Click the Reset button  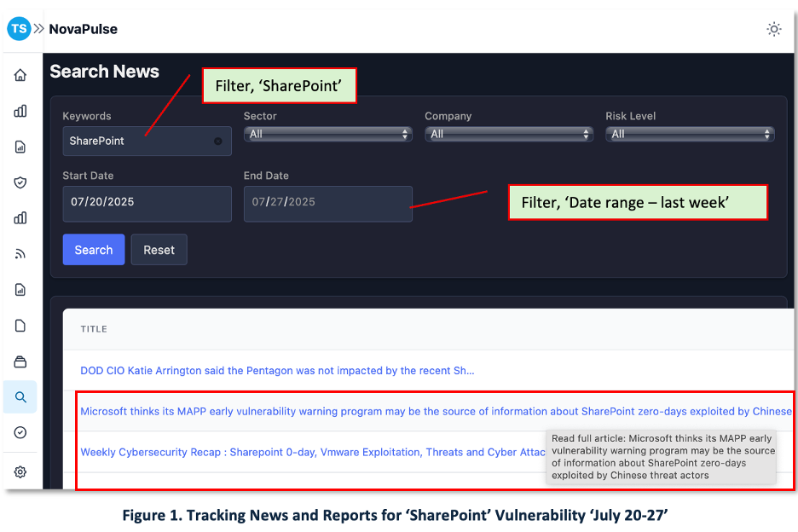(x=159, y=250)
